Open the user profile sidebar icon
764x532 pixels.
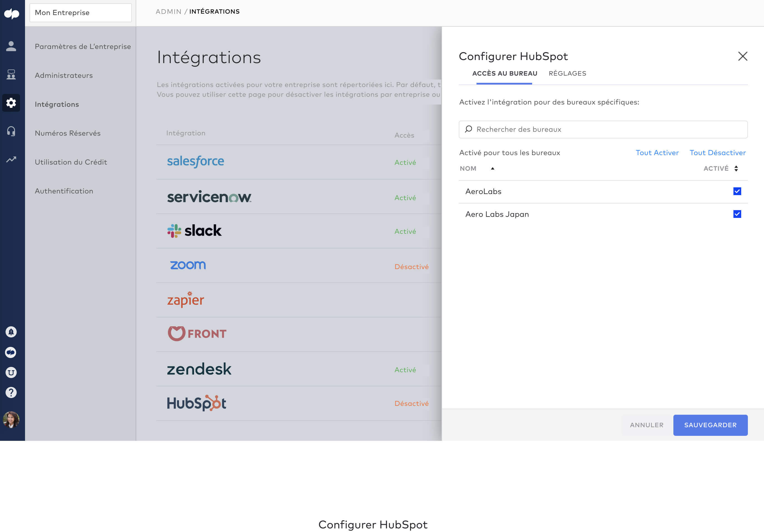(x=11, y=46)
